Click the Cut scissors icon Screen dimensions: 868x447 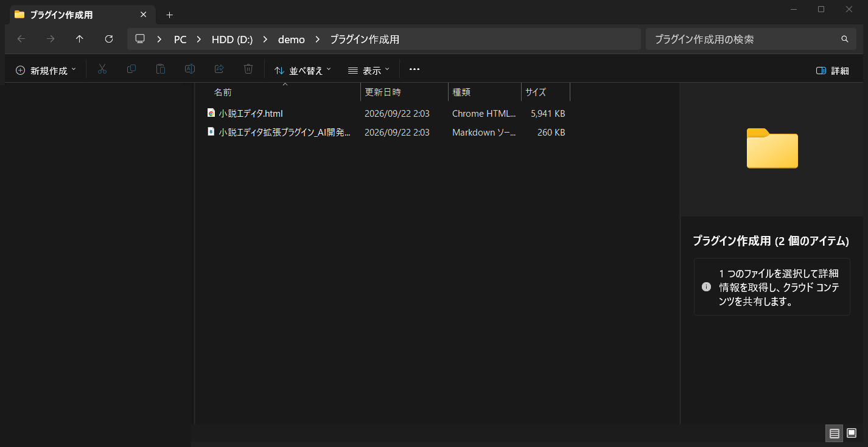click(x=102, y=69)
